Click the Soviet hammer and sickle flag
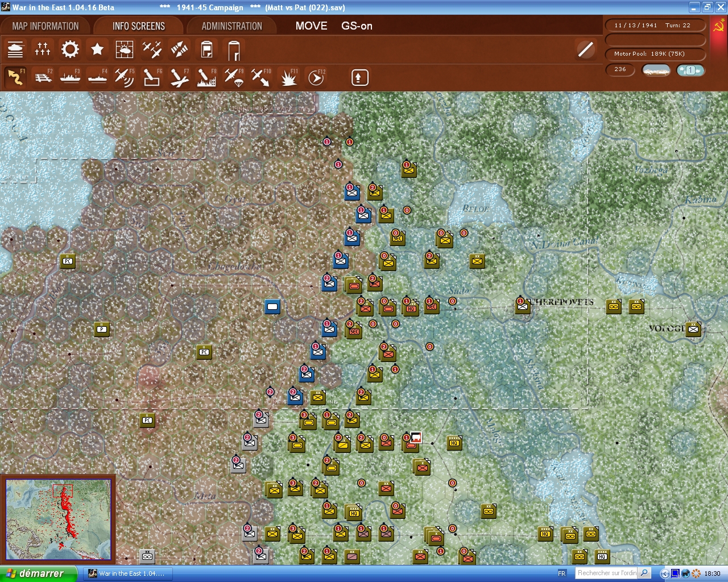728x582 pixels. point(719,27)
